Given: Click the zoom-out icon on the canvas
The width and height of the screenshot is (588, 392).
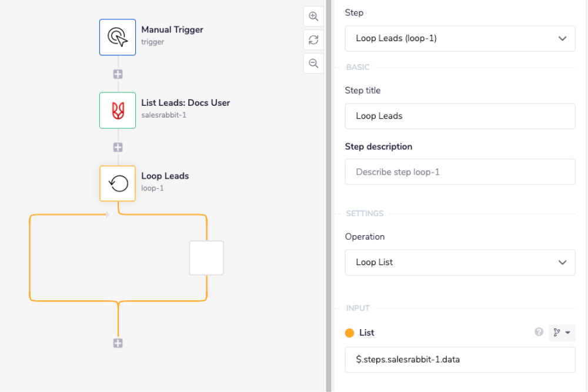Looking at the screenshot, I should coord(313,63).
